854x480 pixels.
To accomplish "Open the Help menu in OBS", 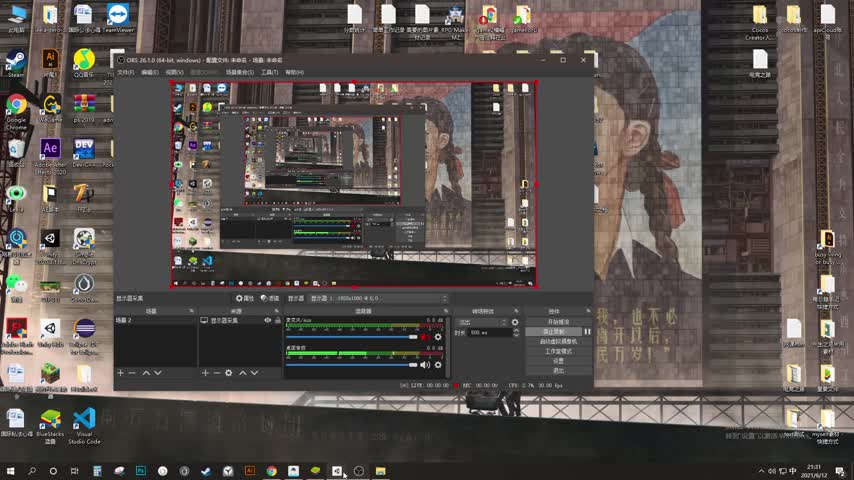I will (294, 72).
